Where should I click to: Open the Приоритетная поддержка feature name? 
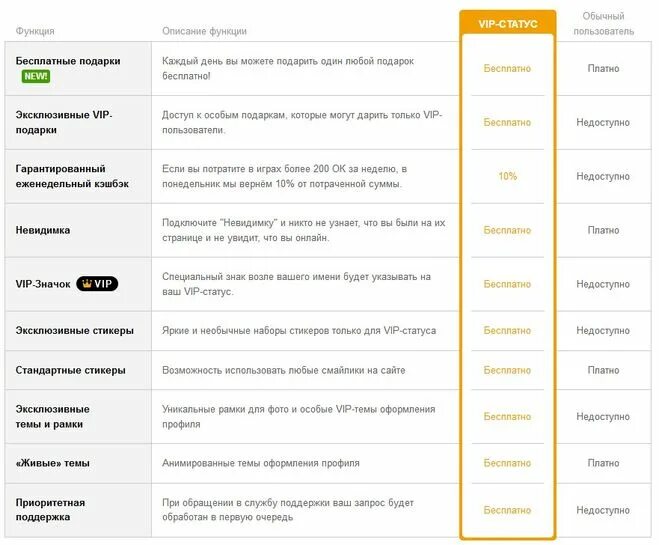pyautogui.click(x=50, y=510)
